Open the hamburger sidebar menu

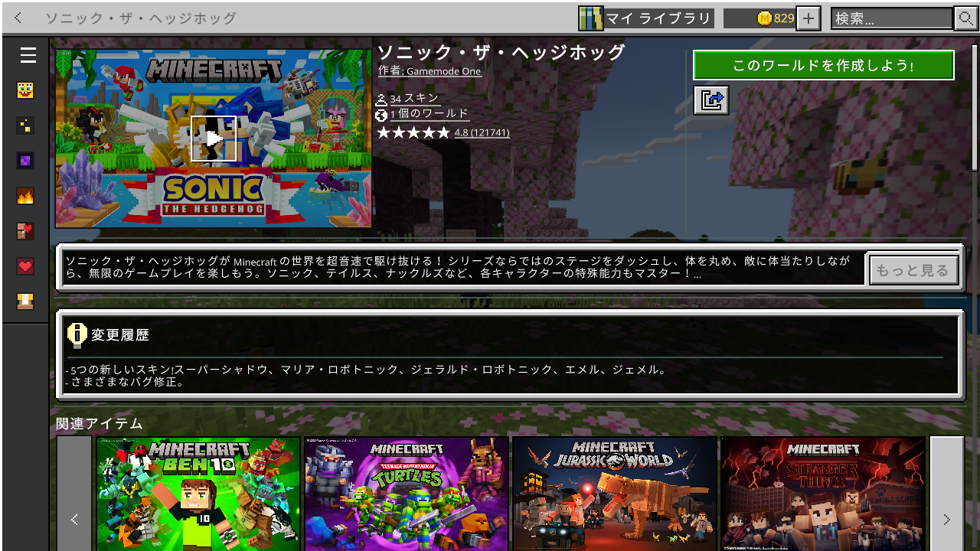[x=28, y=55]
